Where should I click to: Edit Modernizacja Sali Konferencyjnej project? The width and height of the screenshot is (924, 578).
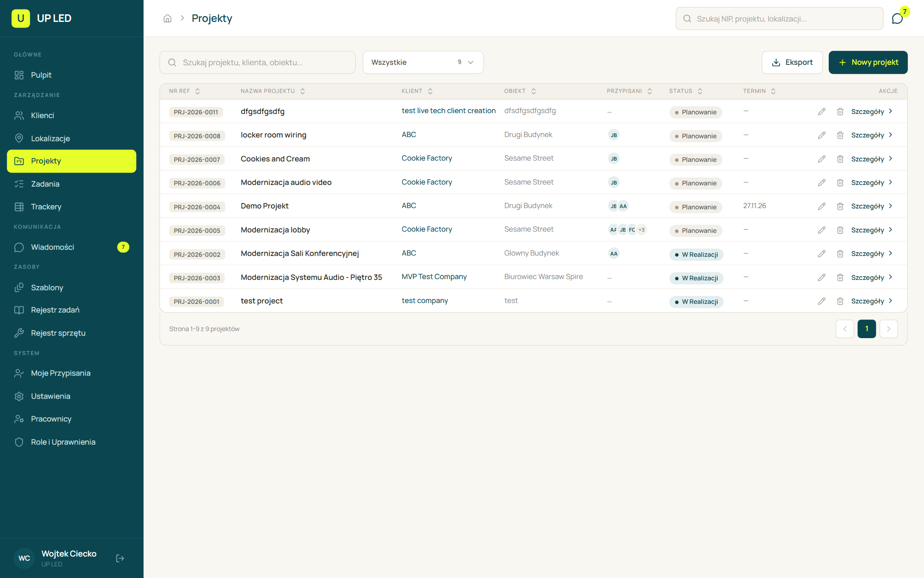click(822, 253)
